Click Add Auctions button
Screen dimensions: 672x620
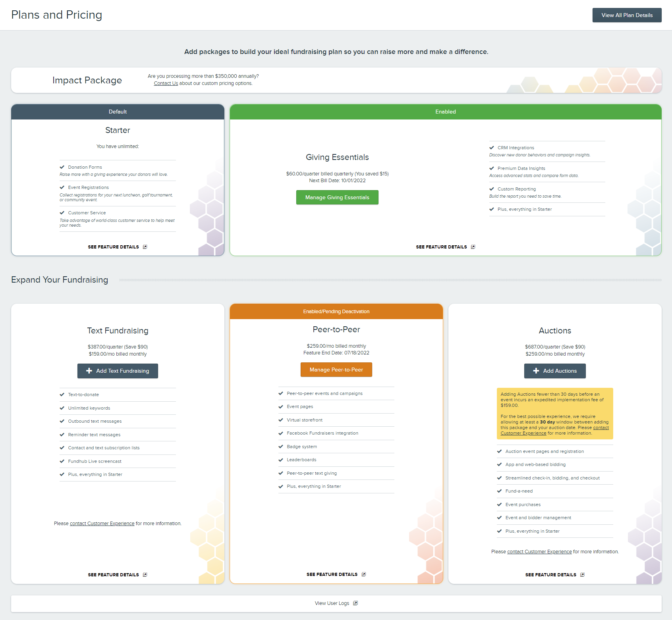(555, 371)
